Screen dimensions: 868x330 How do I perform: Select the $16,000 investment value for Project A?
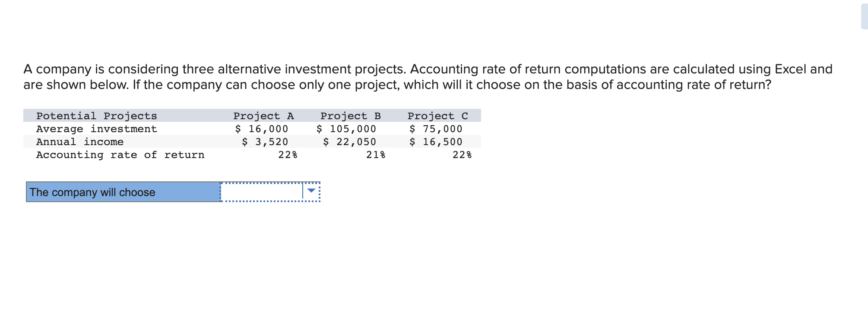tap(261, 128)
